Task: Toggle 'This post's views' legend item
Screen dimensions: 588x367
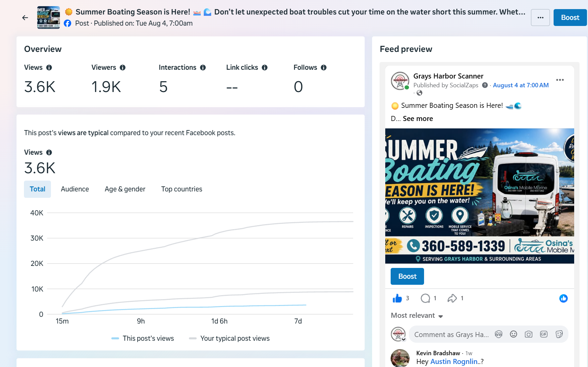Action: (x=143, y=338)
